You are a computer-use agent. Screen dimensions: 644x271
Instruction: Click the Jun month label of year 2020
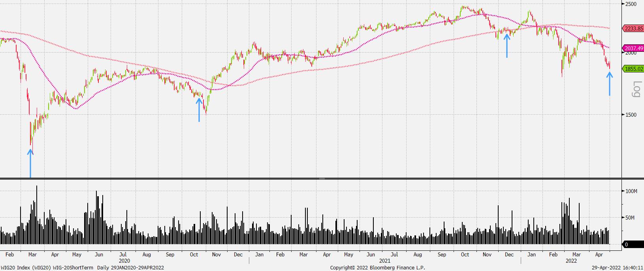[99, 254]
